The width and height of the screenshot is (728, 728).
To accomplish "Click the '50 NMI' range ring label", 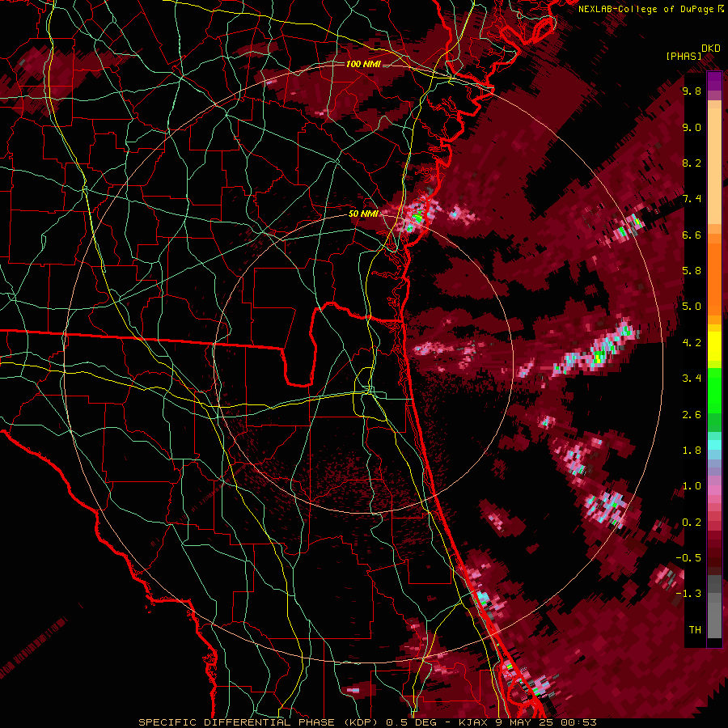I will pyautogui.click(x=362, y=214).
